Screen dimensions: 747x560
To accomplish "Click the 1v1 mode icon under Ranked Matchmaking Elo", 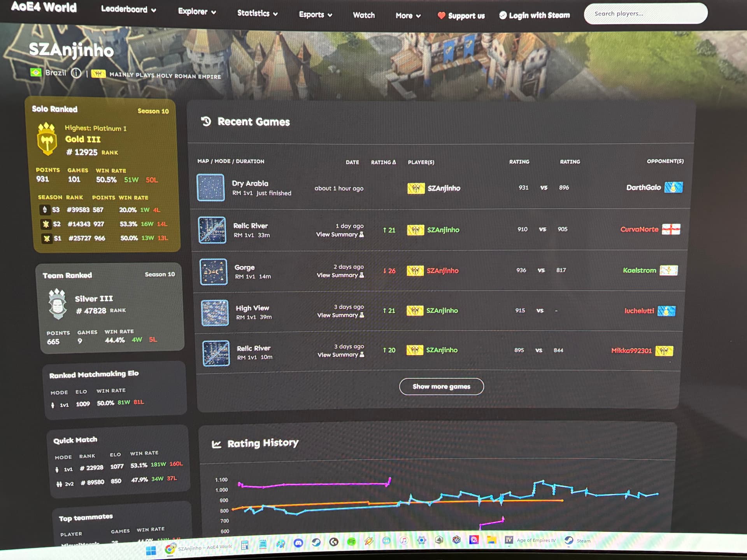I will pyautogui.click(x=53, y=405).
